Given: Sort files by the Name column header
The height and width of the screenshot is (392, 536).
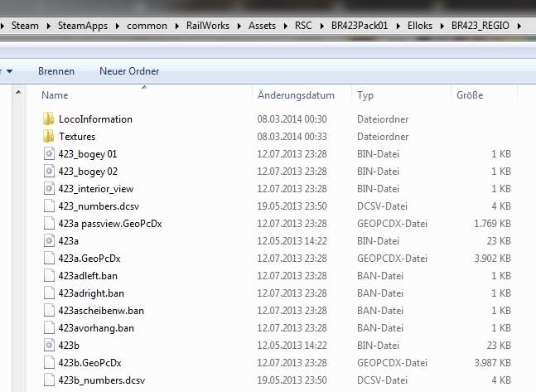Looking at the screenshot, I should 55,95.
